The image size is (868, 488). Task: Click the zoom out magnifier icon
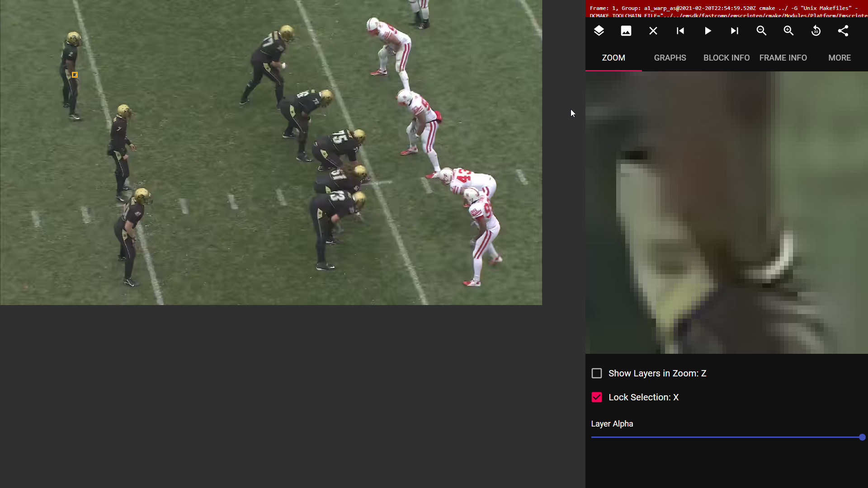click(761, 31)
